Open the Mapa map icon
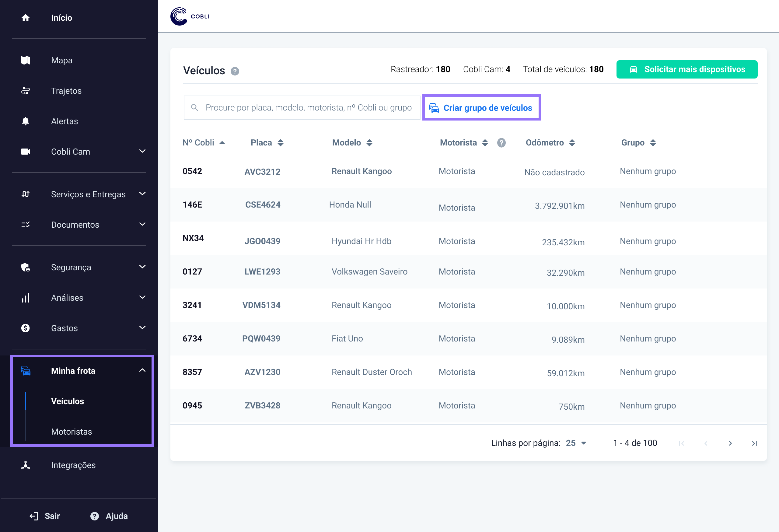Image resolution: width=779 pixels, height=532 pixels. click(26, 60)
